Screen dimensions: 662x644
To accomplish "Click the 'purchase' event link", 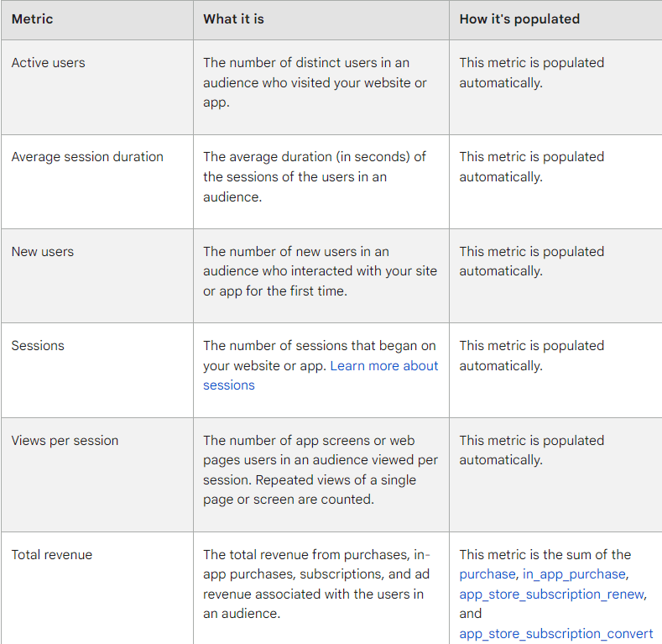I will click(x=487, y=574).
